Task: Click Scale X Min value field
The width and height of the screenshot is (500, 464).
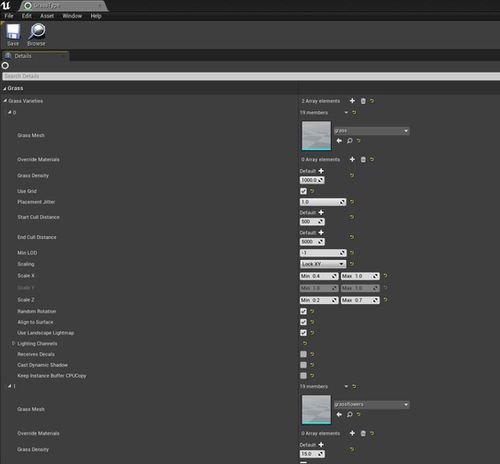Action: pyautogui.click(x=319, y=276)
